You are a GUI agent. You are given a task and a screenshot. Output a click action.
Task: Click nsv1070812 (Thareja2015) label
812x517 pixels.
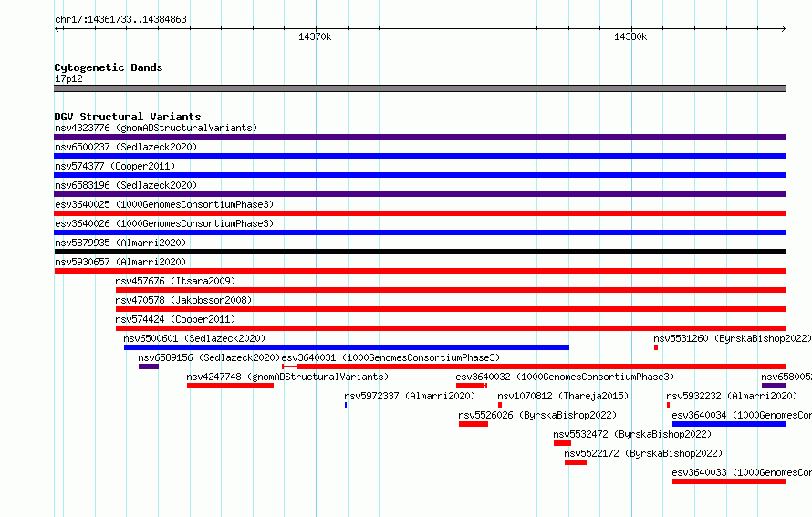point(563,396)
